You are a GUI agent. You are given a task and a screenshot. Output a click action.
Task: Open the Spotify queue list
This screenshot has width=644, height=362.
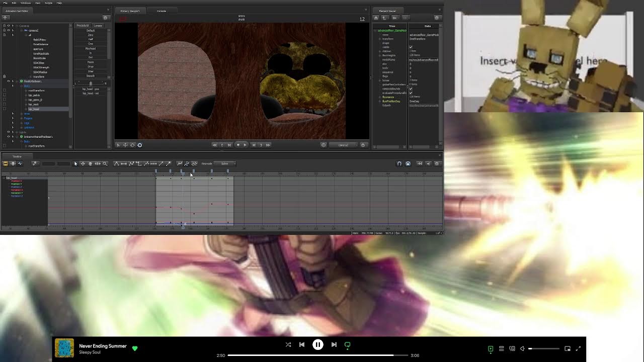tap(501, 348)
